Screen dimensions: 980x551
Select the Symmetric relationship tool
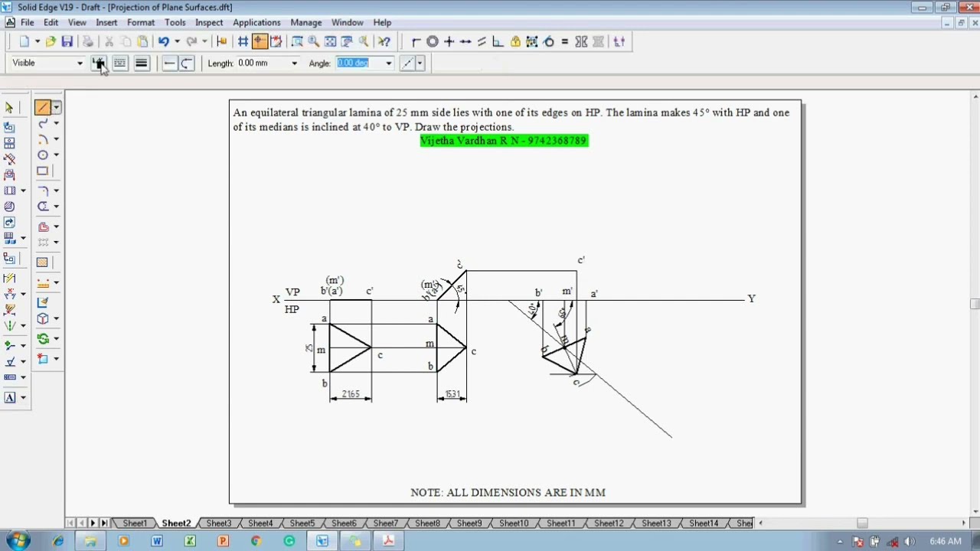point(582,41)
